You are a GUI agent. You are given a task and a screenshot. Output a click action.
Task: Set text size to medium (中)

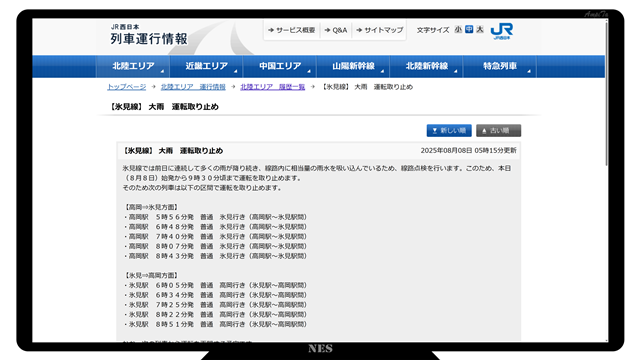tap(469, 29)
